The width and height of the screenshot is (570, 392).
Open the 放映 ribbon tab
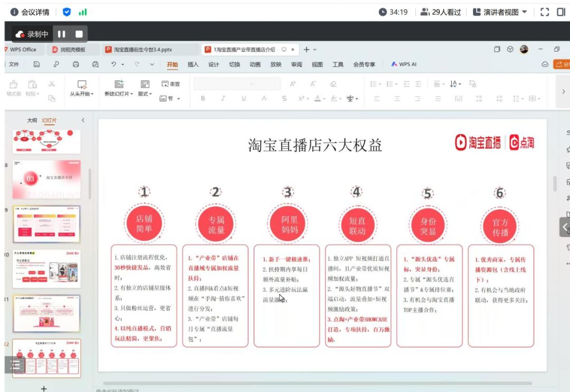tap(276, 64)
